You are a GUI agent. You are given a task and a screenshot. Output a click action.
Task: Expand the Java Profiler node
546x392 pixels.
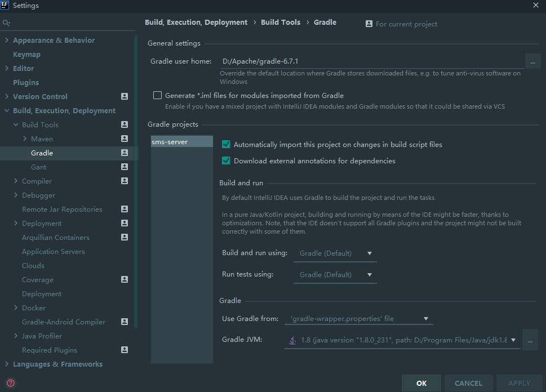click(x=16, y=336)
